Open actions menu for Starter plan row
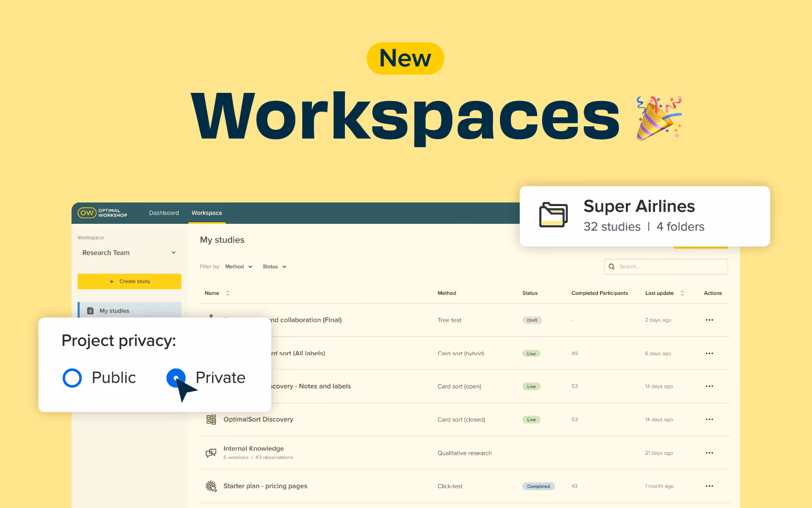Screen dimensions: 812x508 [709, 486]
